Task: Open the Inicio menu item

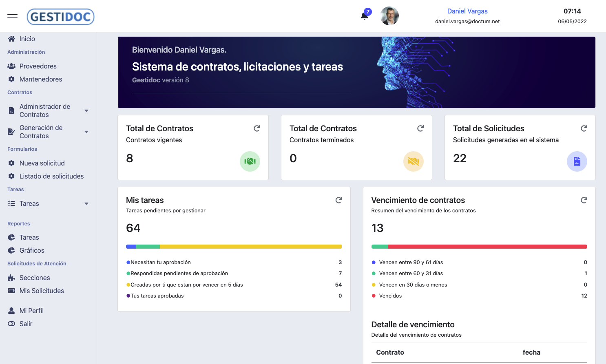Action: 26,39
